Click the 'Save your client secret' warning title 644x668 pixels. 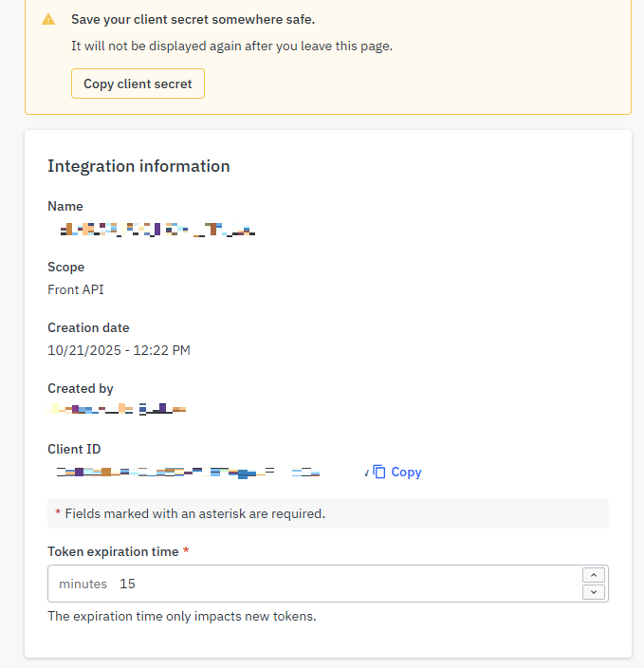point(193,19)
